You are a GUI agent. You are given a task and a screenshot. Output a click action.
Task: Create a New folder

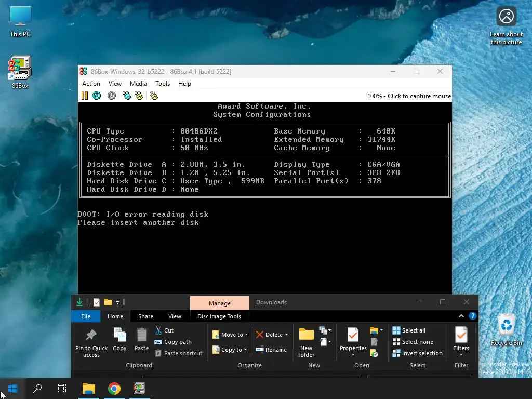306,343
